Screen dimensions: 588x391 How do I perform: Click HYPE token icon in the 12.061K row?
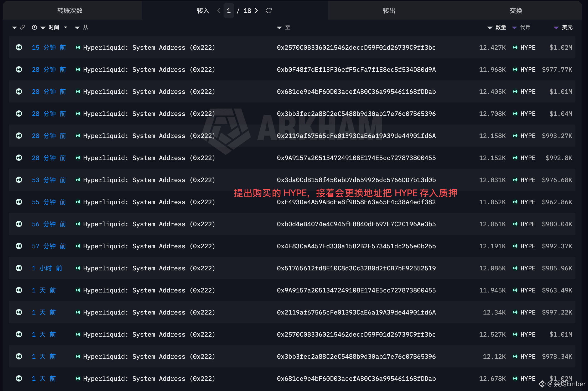515,224
